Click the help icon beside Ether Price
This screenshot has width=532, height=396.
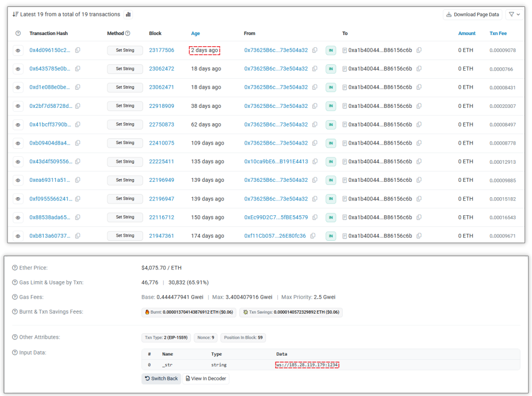(x=14, y=268)
